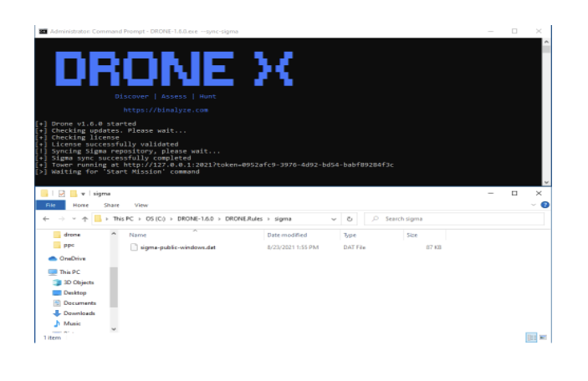Click the Share ribbon tab
This screenshot has height=381, width=588.
click(x=111, y=205)
